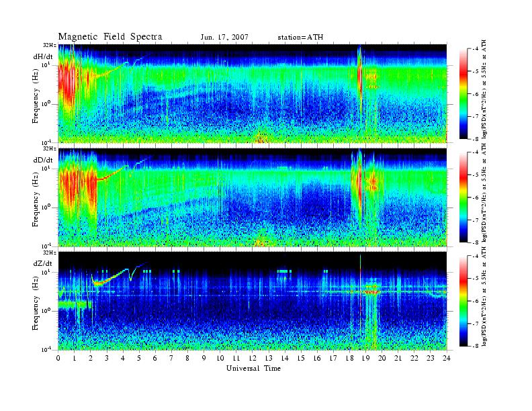Click the dD/dt panel color bar
The width and height of the screenshot is (532, 411).
click(463, 197)
